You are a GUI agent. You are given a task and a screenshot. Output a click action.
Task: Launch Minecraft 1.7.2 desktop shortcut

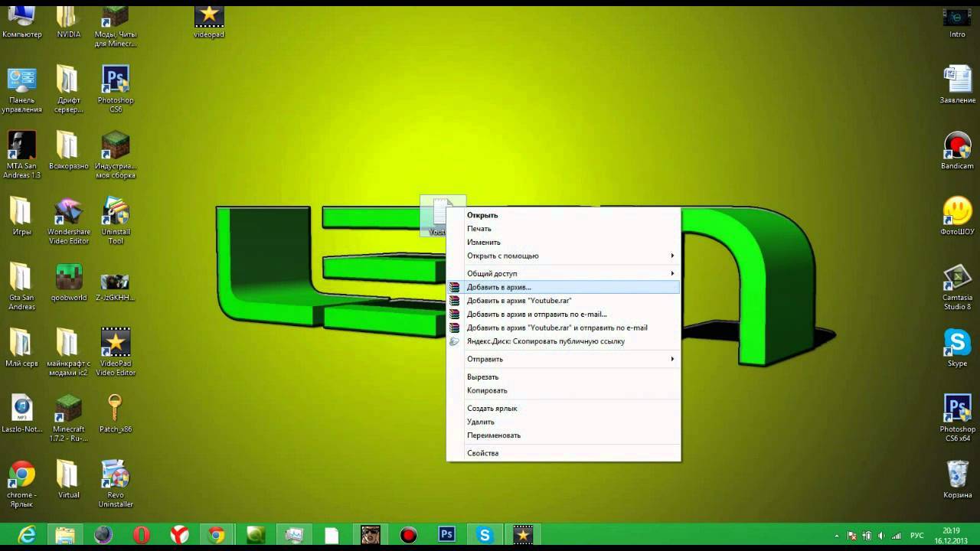coord(68,419)
